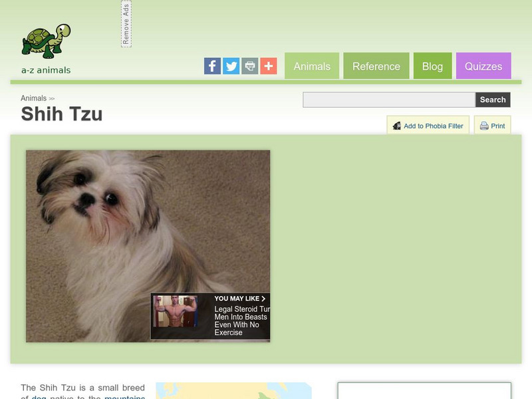The height and width of the screenshot is (399, 532).
Task: Focus the search input field
Action: (389, 100)
